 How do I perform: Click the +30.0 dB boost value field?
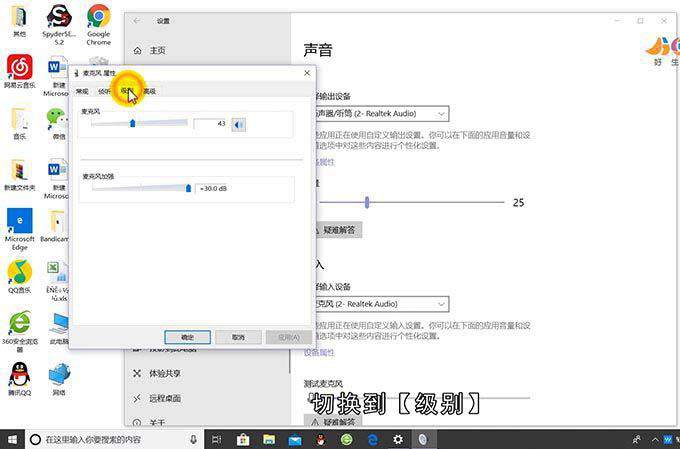click(214, 189)
